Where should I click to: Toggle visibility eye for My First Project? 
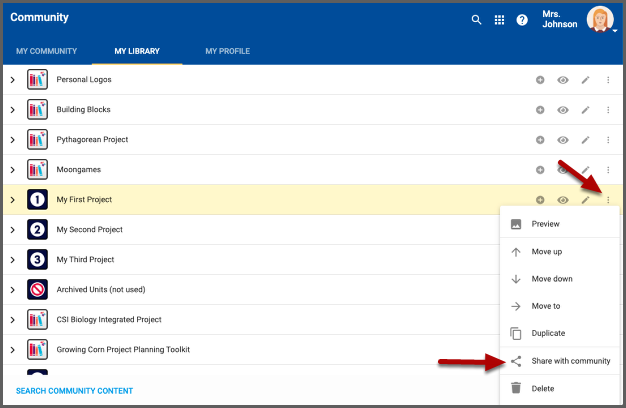pyautogui.click(x=563, y=200)
